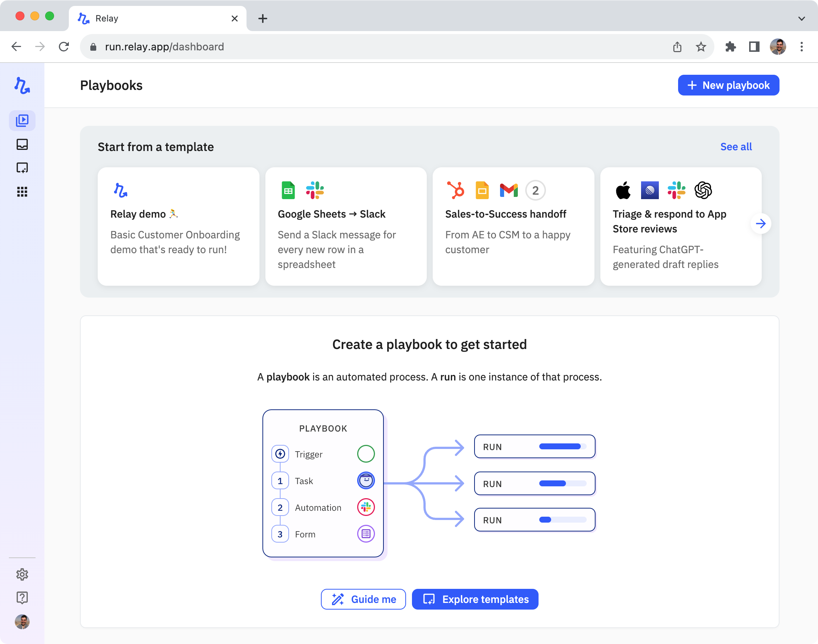The height and width of the screenshot is (644, 818).
Task: Click the Guide me button
Action: 363,599
